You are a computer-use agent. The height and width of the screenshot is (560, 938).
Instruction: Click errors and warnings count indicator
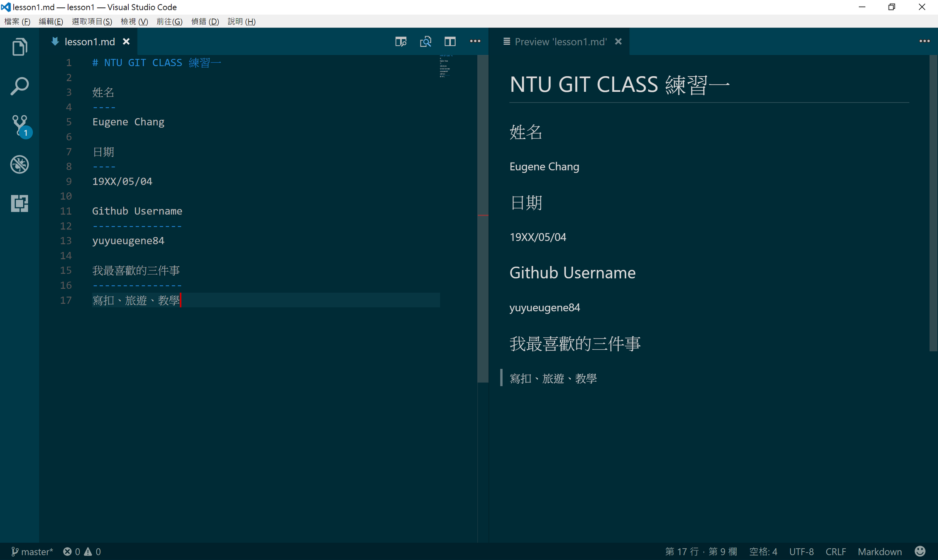point(82,552)
